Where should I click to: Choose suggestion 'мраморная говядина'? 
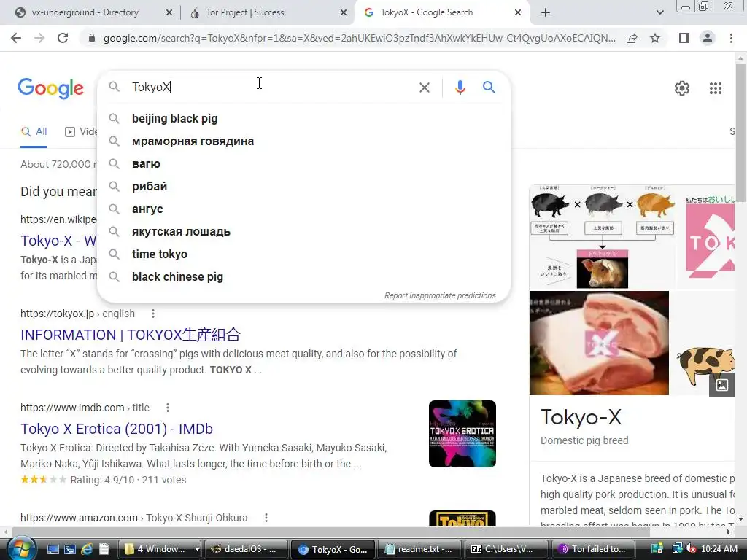pos(303,141)
